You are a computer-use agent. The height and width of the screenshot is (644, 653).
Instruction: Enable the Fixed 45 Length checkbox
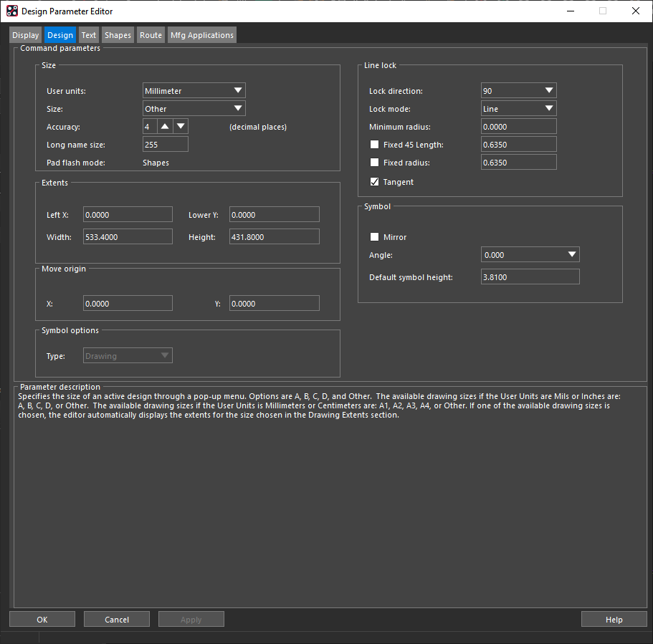[375, 145]
